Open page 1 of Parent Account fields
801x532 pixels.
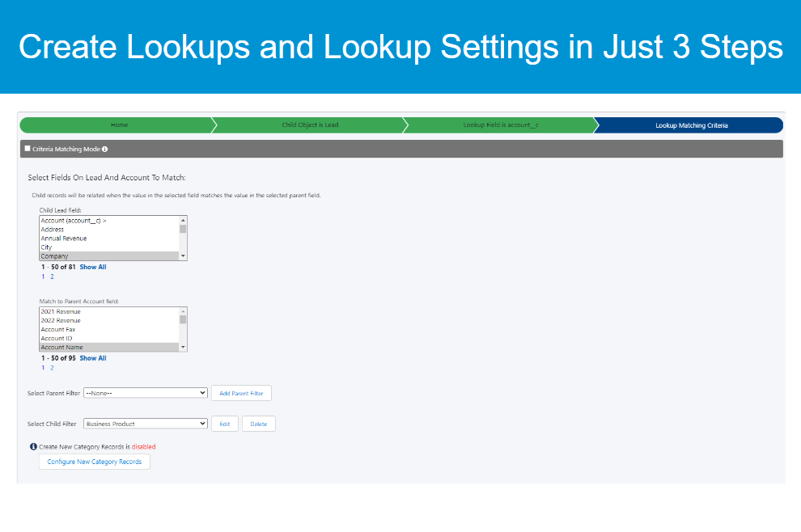tap(43, 368)
